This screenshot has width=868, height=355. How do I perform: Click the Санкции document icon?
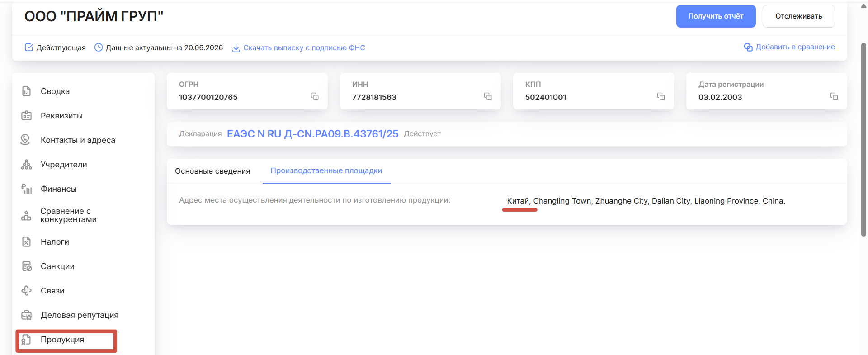click(x=27, y=266)
